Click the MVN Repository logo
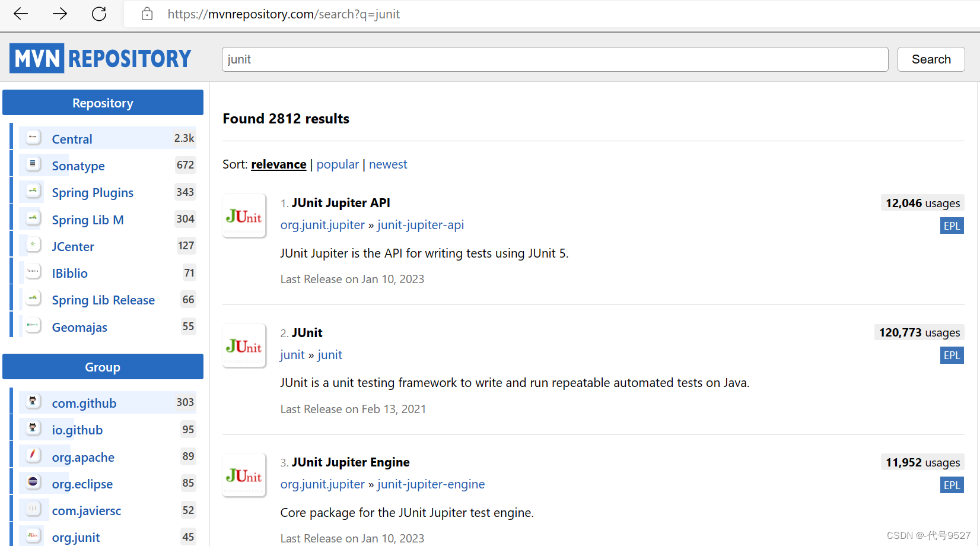Image resolution: width=980 pixels, height=546 pixels. [100, 58]
